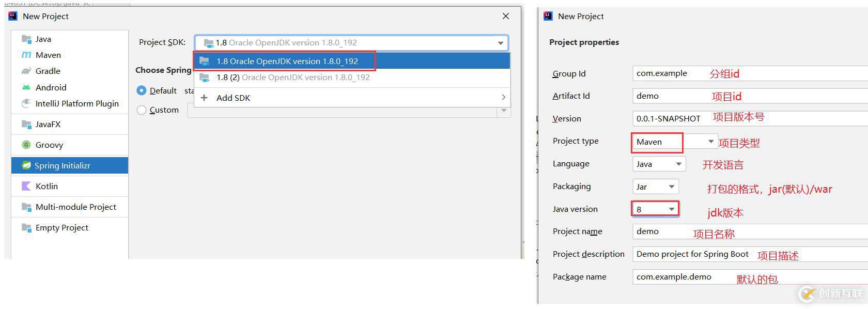The width and height of the screenshot is (868, 309).
Task: Click the Choose Spring heading text
Action: point(163,70)
